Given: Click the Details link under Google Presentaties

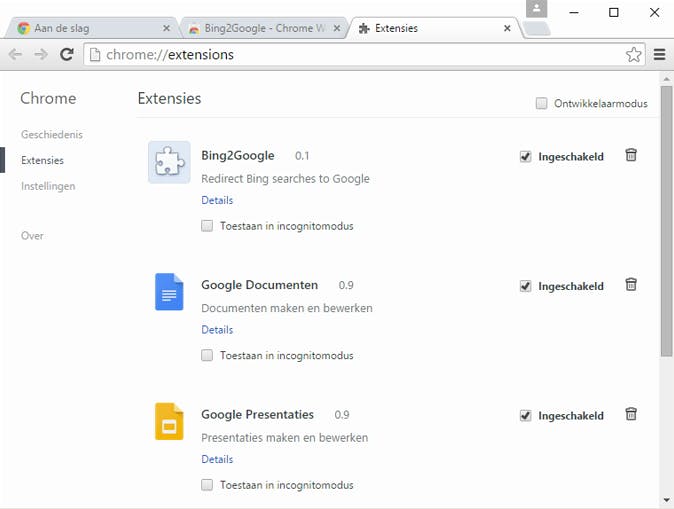Looking at the screenshot, I should click(x=217, y=459).
